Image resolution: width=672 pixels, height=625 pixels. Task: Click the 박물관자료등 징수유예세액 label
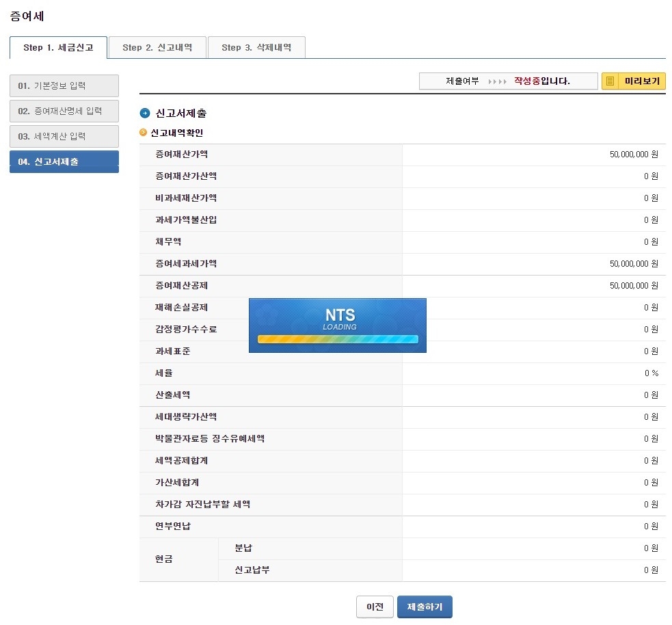coord(210,438)
